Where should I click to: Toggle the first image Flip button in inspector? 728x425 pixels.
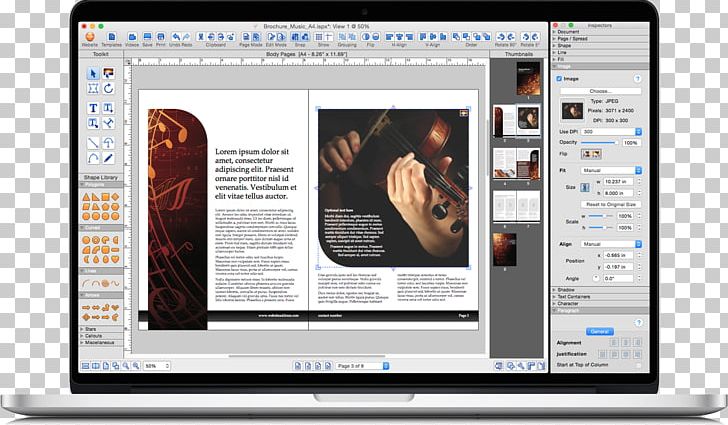(586, 154)
